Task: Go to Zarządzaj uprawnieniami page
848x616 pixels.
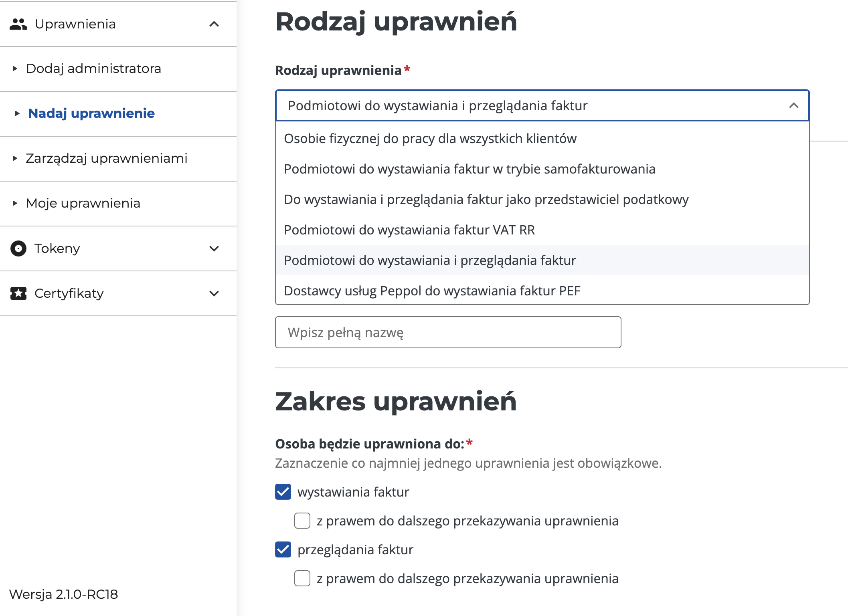Action: tap(106, 158)
